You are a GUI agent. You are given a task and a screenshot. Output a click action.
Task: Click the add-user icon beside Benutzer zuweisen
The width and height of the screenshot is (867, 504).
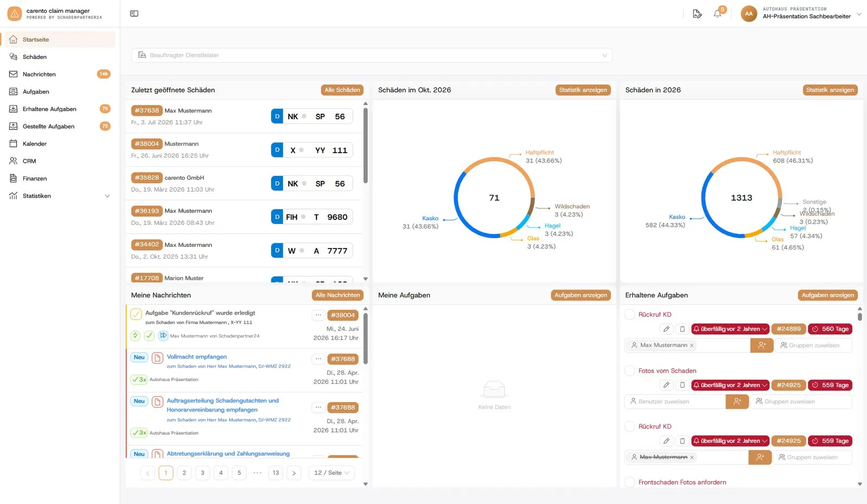coord(737,401)
